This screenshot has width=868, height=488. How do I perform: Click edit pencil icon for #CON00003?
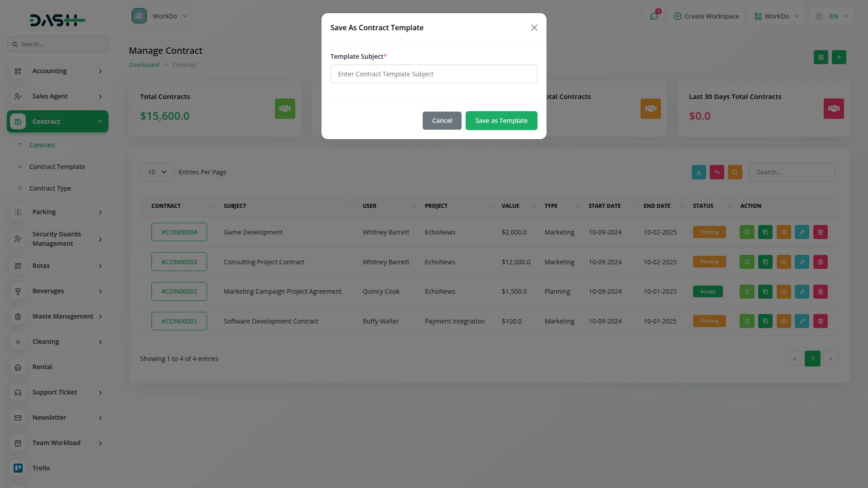[802, 262]
